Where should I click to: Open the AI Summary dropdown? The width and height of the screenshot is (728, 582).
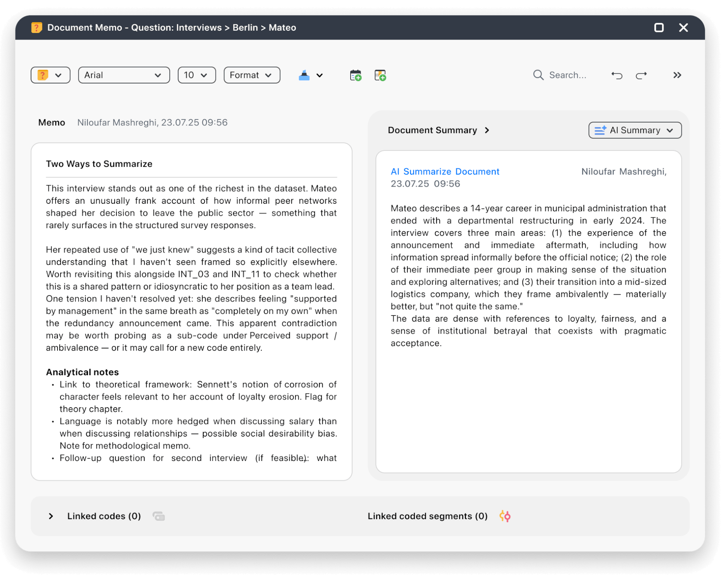[634, 130]
